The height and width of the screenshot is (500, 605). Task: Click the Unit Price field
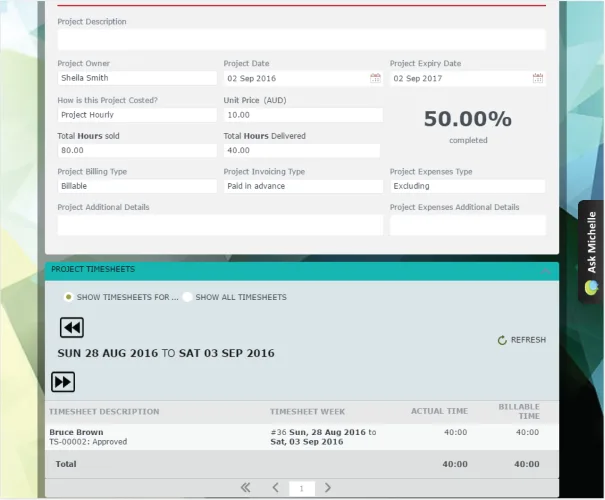303,115
